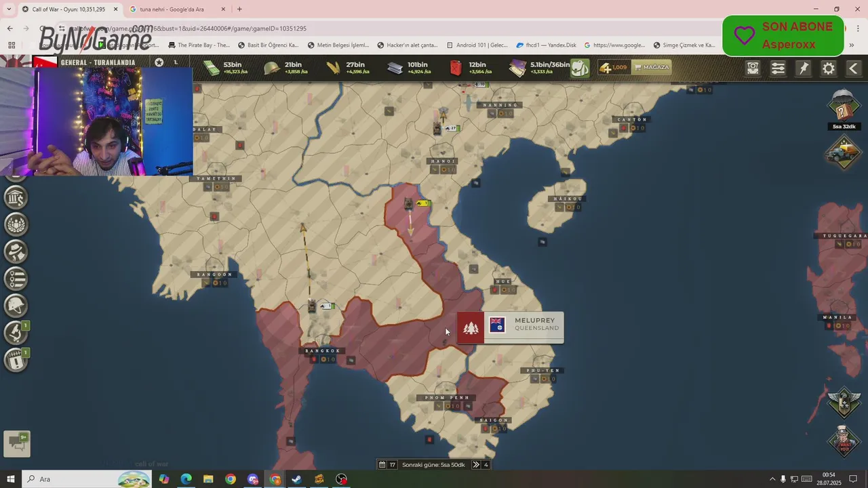This screenshot has height=488, width=868.
Task: Open the diplomacy building icon in left sidebar
Action: (16, 197)
